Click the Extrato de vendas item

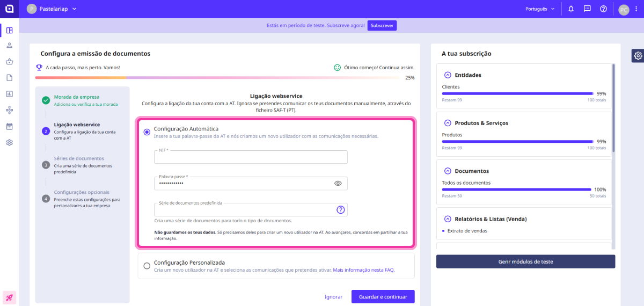click(x=467, y=231)
